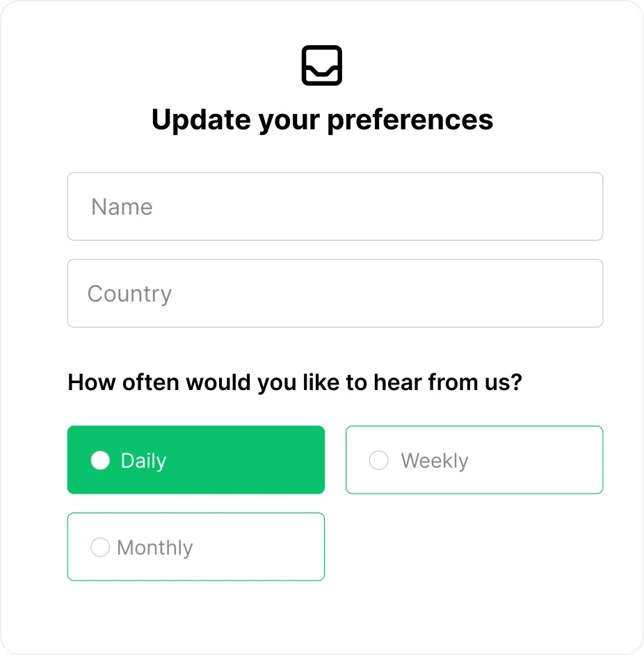Image resolution: width=644 pixels, height=655 pixels.
Task: Click the "Name" placeholder text
Action: (122, 207)
